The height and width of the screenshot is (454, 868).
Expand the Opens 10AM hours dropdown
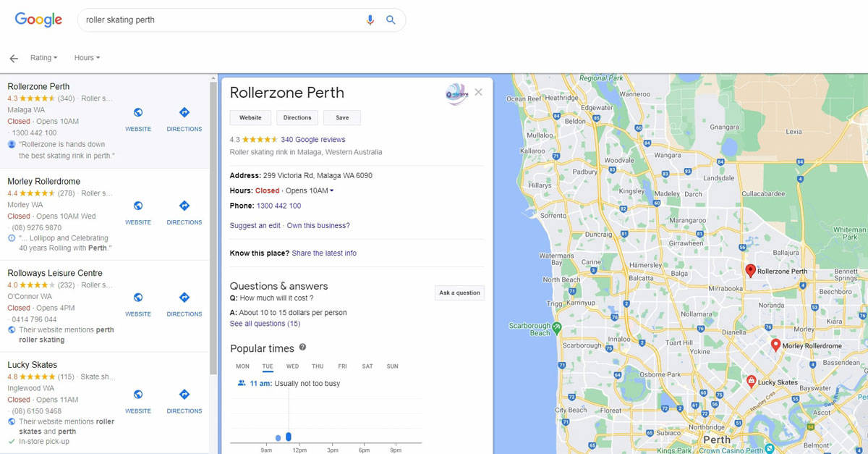[310, 190]
